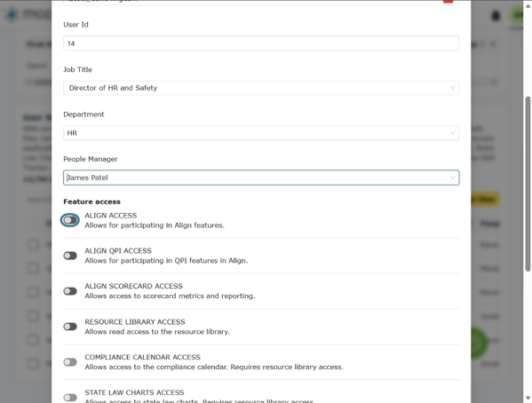Screen dimensions: 532x403
Task: Click the 'Feature access' heading
Action: coord(92,201)
